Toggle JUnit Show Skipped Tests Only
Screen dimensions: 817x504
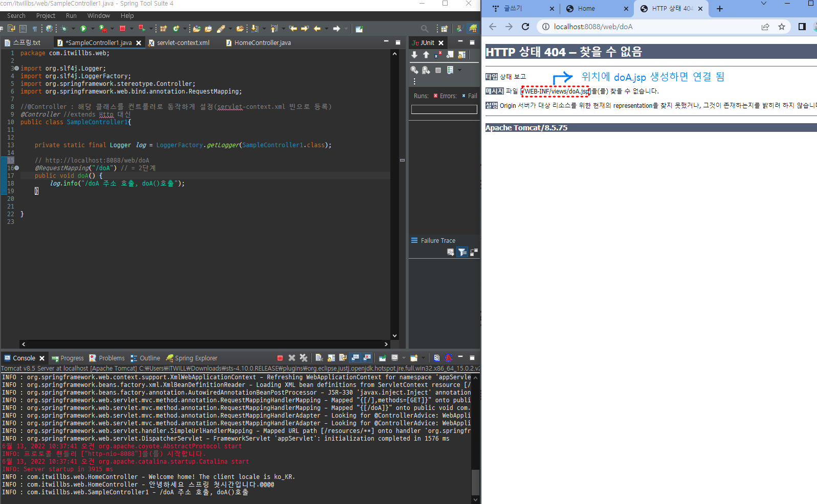(x=450, y=55)
